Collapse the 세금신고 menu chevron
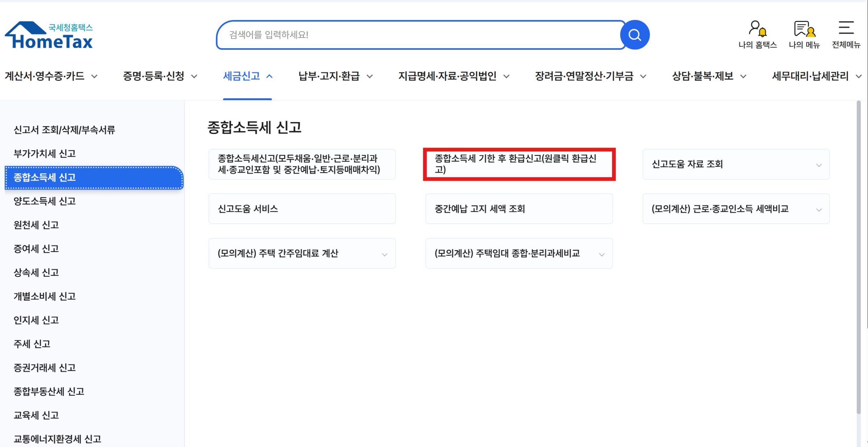 pyautogui.click(x=270, y=76)
